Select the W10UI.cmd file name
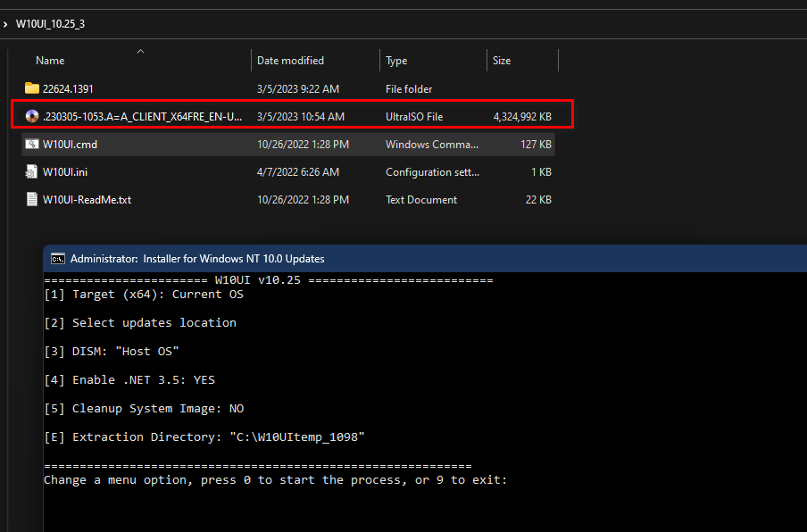807x532 pixels. tap(70, 145)
